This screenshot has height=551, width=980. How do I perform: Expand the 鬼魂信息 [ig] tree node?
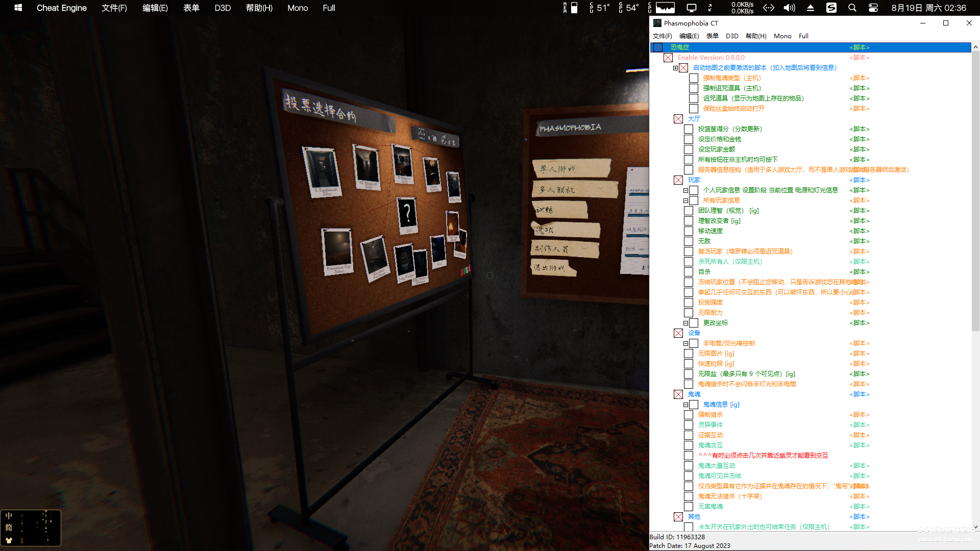685,405
